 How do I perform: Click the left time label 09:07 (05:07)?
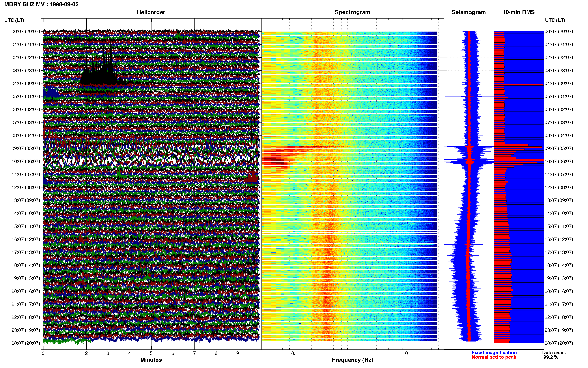click(x=26, y=148)
